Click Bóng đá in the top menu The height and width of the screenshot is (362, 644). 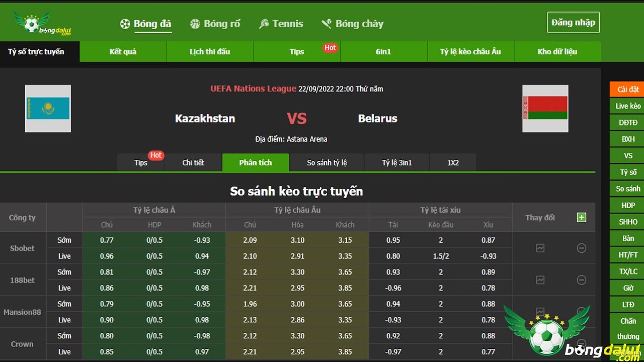coord(152,24)
